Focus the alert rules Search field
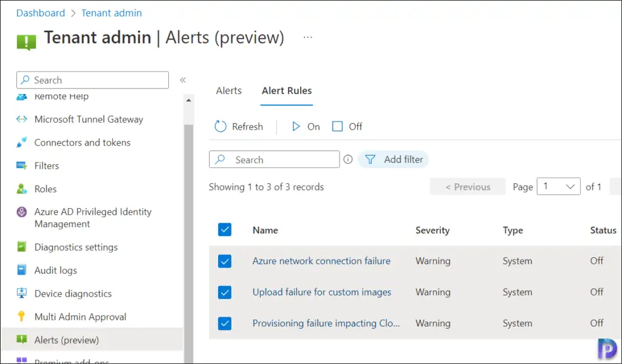 tap(274, 159)
